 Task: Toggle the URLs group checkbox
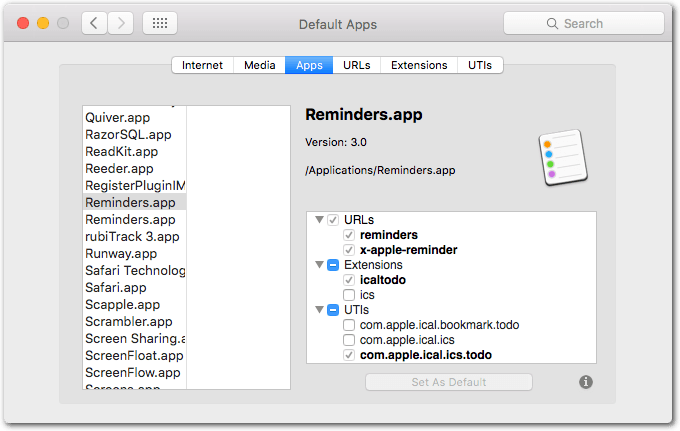pyautogui.click(x=333, y=220)
